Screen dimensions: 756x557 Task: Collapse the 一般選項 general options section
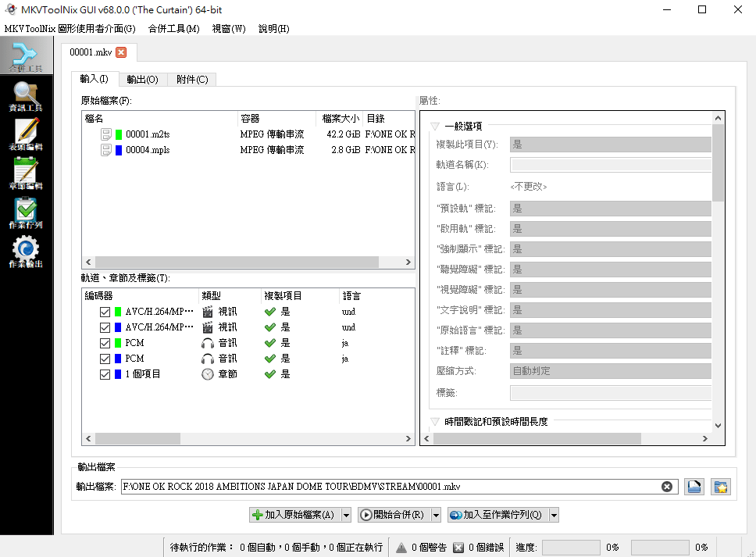[435, 127]
